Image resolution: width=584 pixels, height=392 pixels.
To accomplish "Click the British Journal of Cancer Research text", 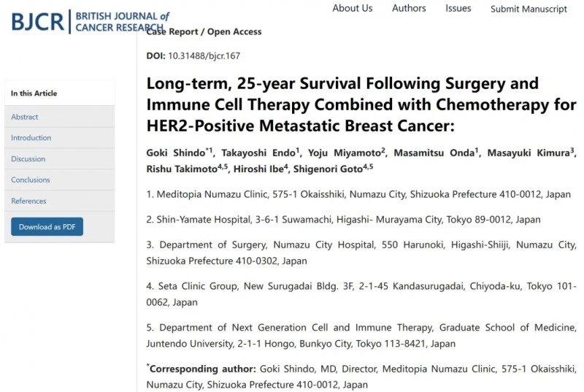I will (x=122, y=22).
